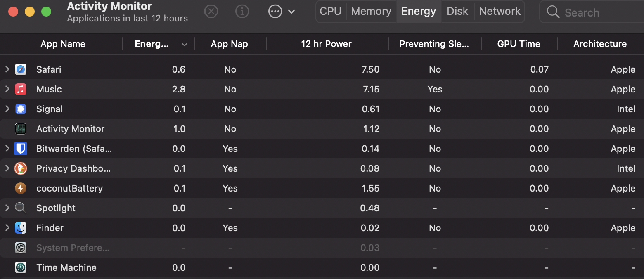
Task: Click the Safari compass app icon
Action: [21, 69]
